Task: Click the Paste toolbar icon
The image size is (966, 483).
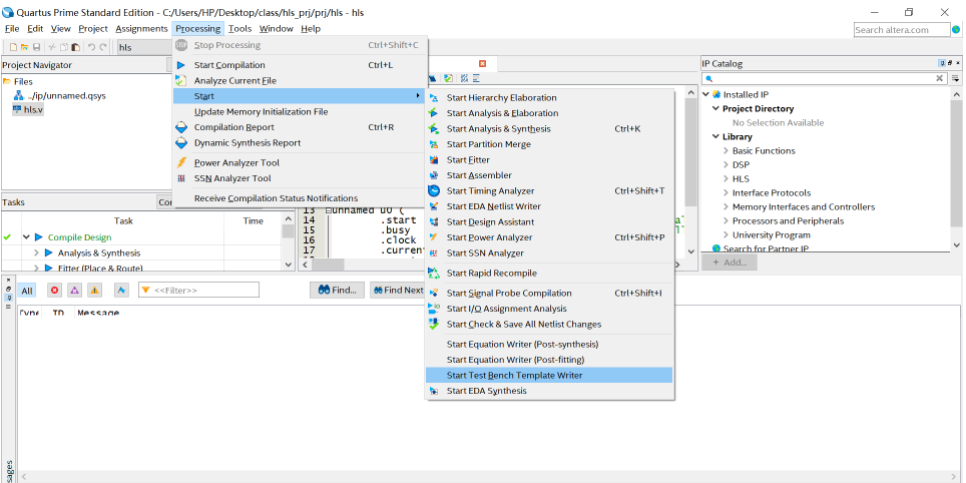Action: (76, 47)
